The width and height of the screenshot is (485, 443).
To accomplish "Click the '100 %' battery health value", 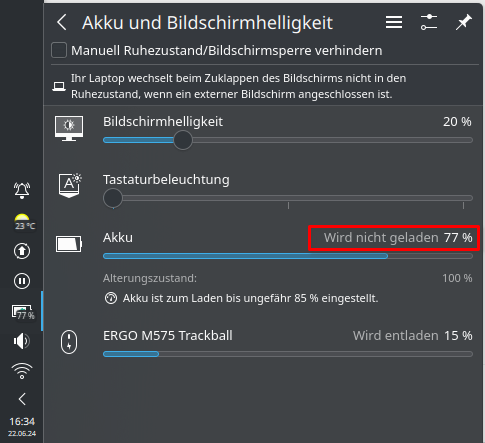I will pos(457,278).
